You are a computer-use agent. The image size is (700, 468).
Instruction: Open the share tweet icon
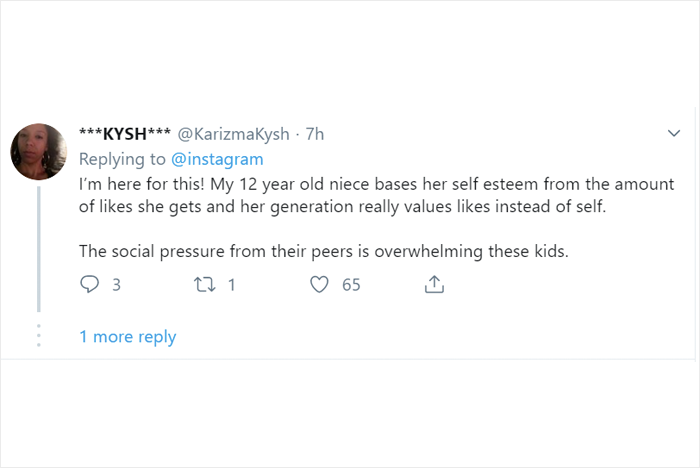pyautogui.click(x=434, y=284)
